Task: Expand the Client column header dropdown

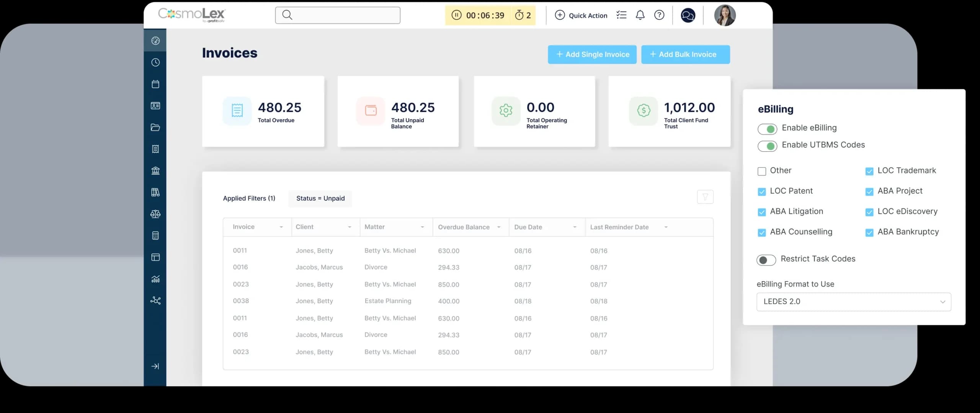Action: click(x=349, y=227)
